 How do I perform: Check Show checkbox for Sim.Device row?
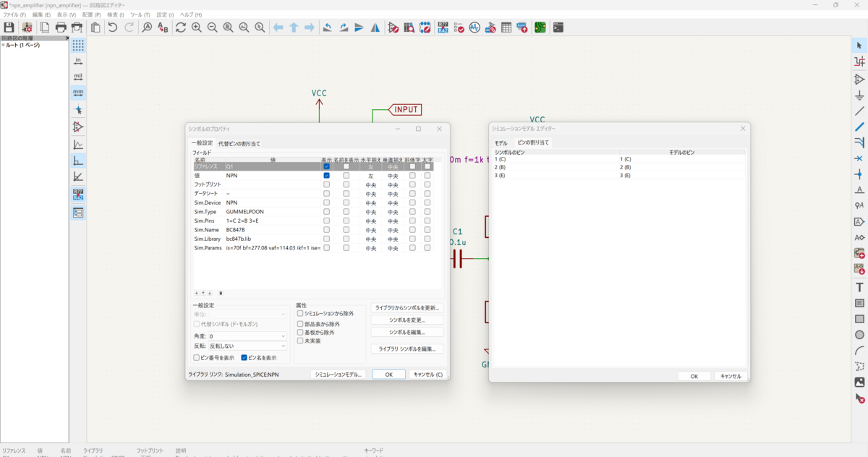(x=327, y=202)
